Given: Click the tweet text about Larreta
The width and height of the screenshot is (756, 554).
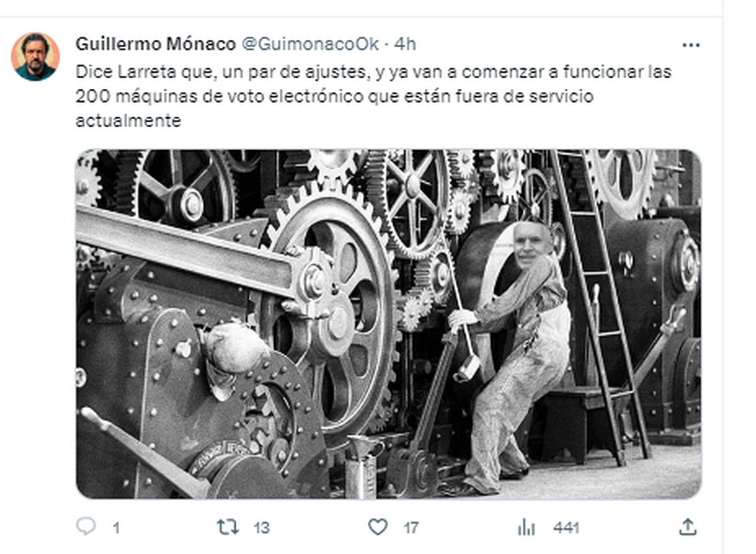Looking at the screenshot, I should click(x=373, y=96).
